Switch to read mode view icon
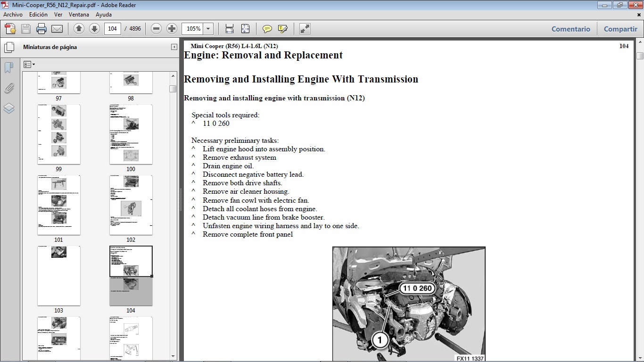644x362 pixels. coord(305,29)
